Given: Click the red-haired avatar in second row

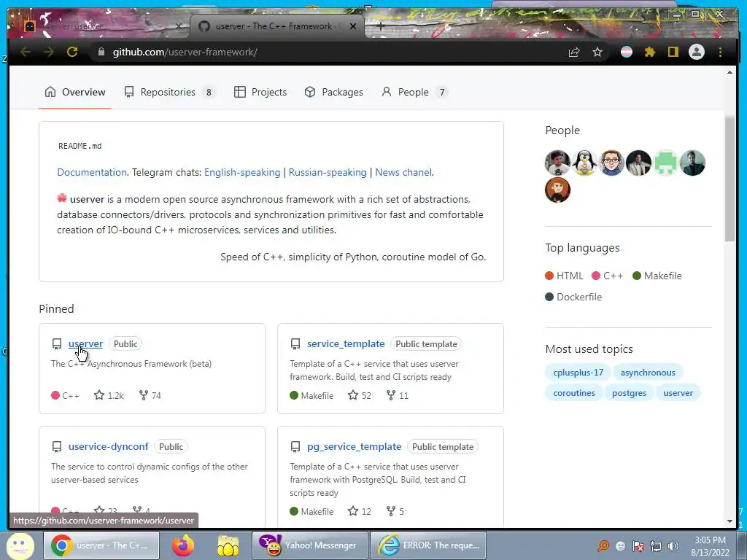Looking at the screenshot, I should point(558,190).
